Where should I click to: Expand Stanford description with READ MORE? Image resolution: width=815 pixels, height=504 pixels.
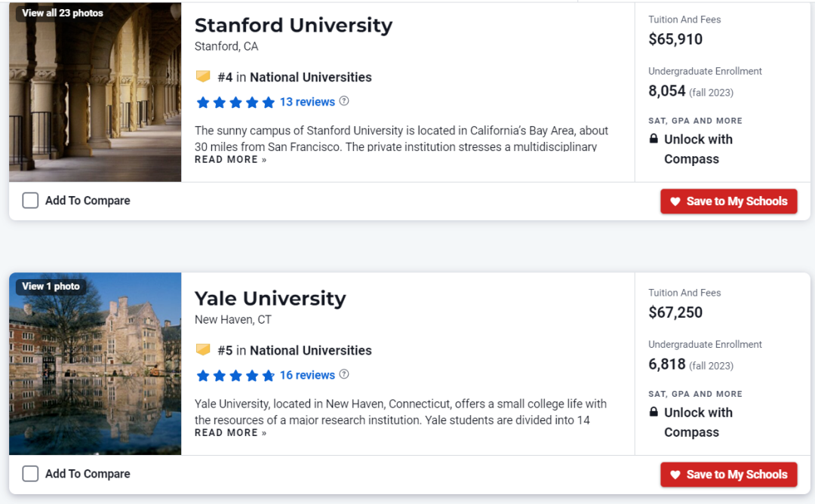[230, 160]
